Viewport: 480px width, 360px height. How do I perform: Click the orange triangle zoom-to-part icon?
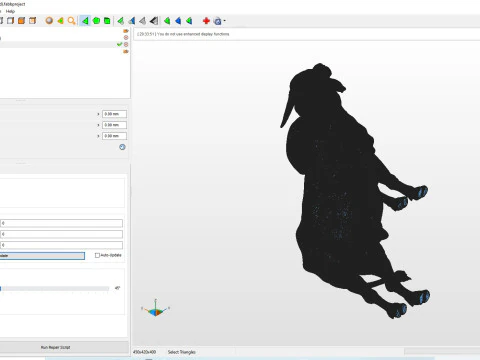(60, 21)
